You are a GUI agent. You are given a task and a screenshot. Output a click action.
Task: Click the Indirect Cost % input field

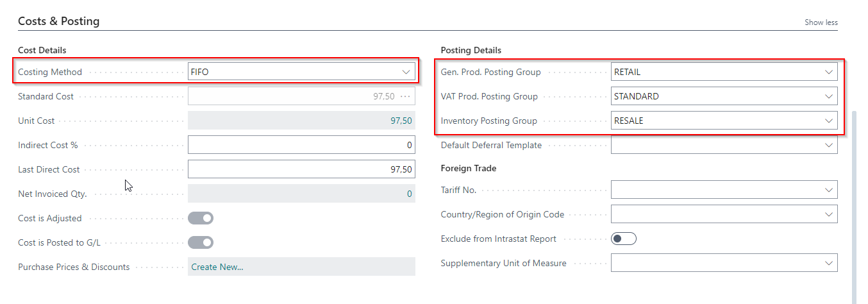pos(301,145)
